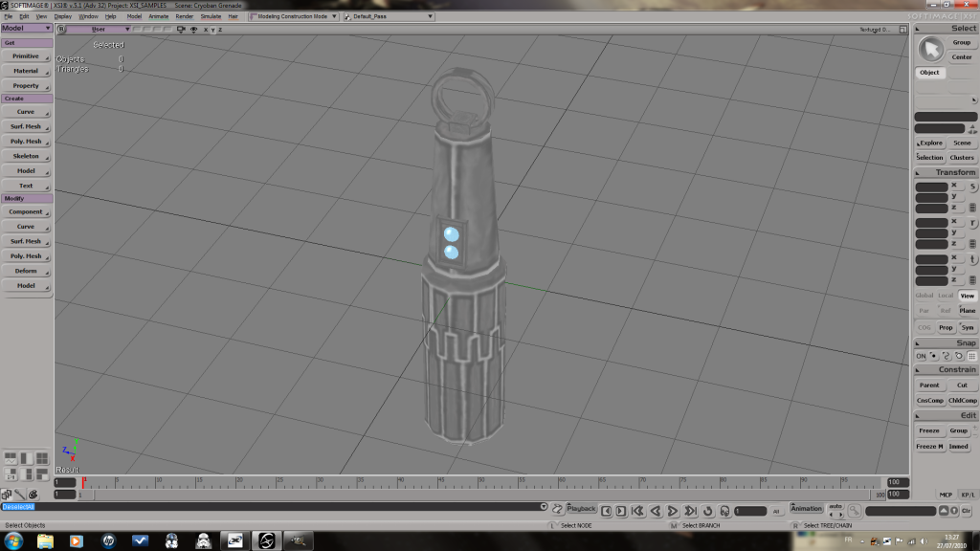Enable the Sym transform mode

(968, 327)
